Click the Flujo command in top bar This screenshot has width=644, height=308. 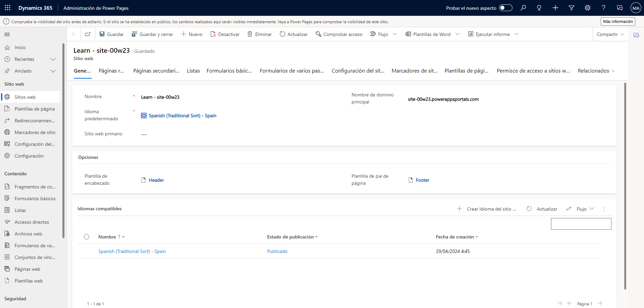[379, 34]
